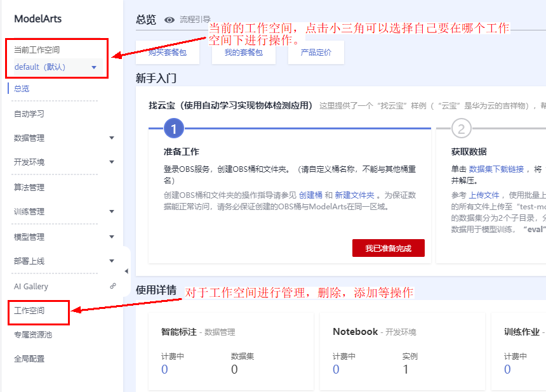Expand the 部署上线 menu arrow
The width and height of the screenshot is (546, 392).
click(112, 261)
